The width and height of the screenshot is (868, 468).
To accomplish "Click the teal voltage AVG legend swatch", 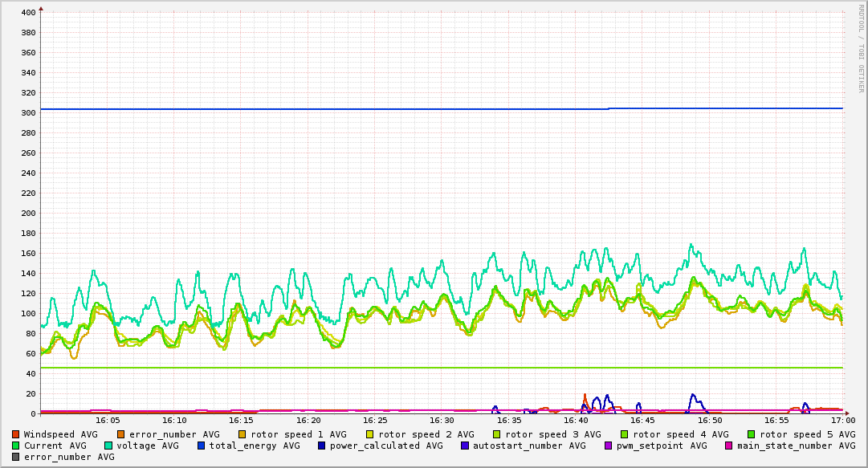I will (108, 446).
